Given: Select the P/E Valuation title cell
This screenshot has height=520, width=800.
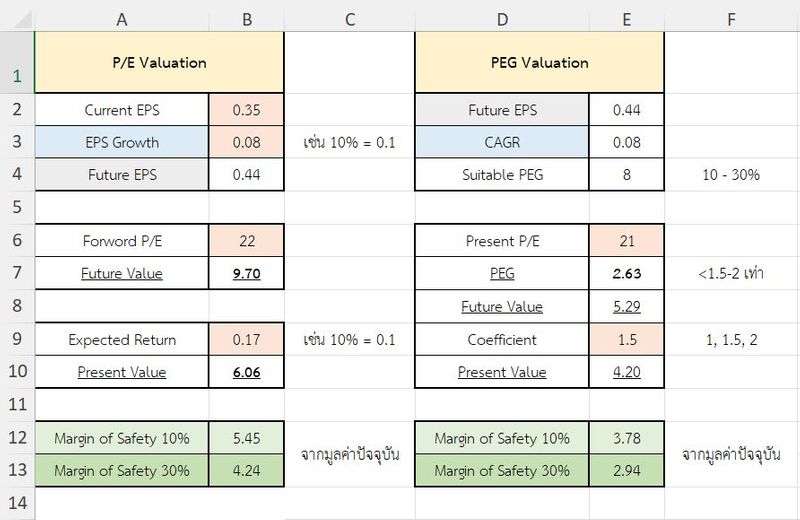Looking at the screenshot, I should point(160,62).
